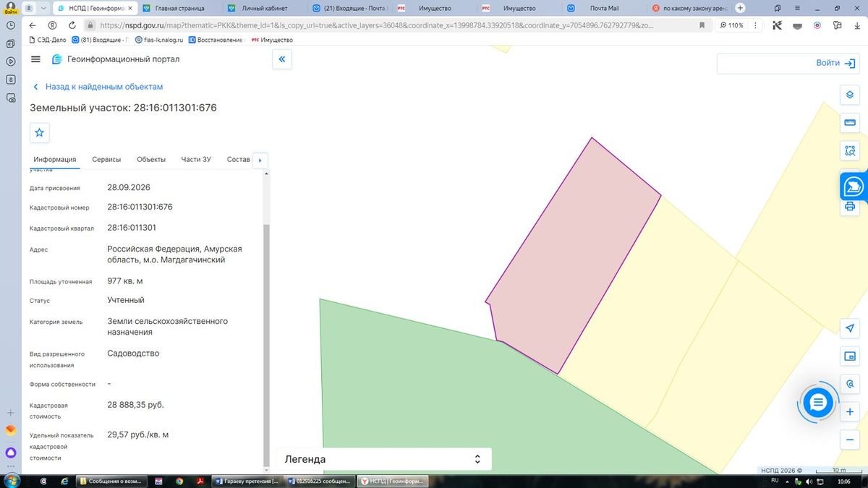Image resolution: width=868 pixels, height=488 pixels.
Task: Show more tabs with the arrow button
Action: click(x=260, y=160)
